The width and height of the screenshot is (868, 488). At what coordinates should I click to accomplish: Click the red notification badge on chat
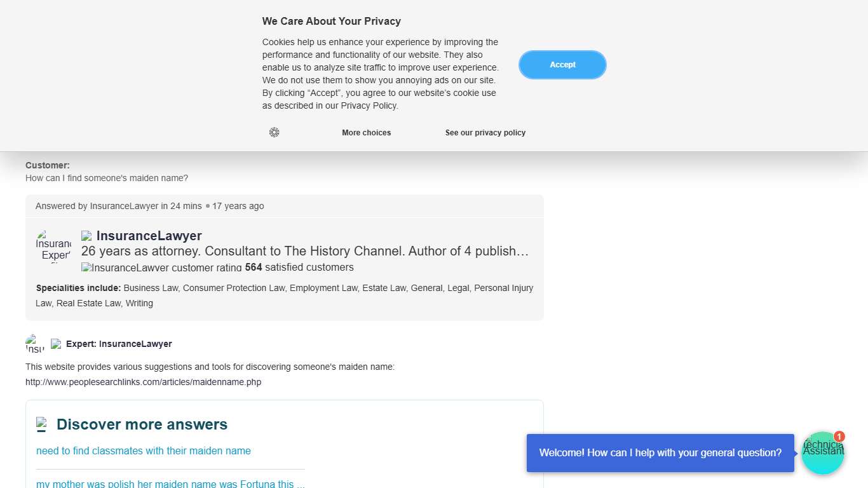pos(839,437)
